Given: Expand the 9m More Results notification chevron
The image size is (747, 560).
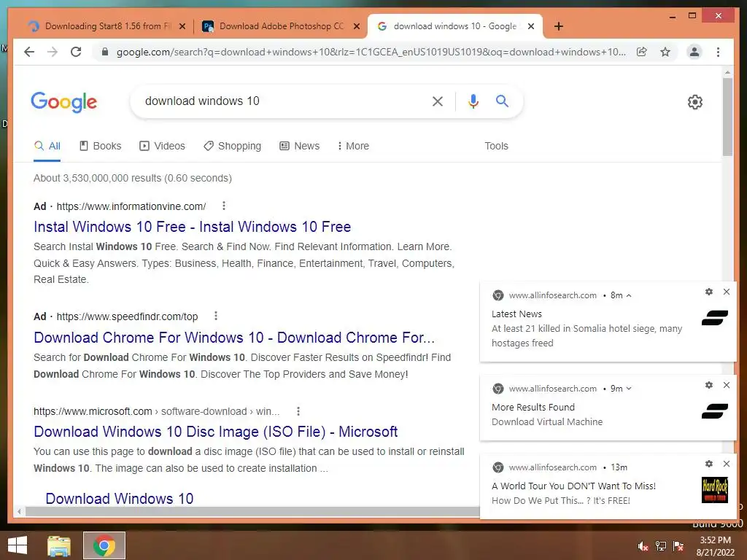Looking at the screenshot, I should click(629, 389).
